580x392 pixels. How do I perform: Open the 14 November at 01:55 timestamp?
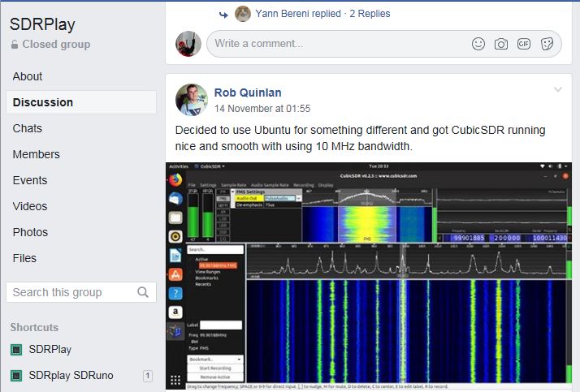click(x=262, y=109)
